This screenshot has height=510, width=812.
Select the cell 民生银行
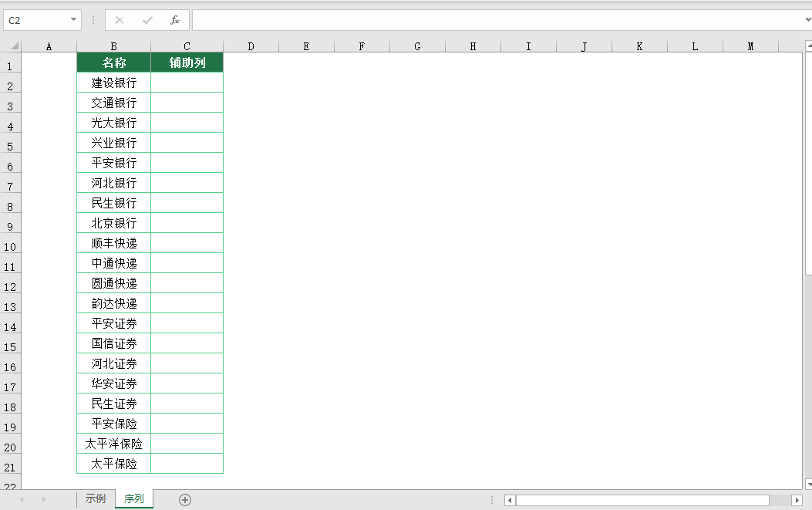[113, 203]
